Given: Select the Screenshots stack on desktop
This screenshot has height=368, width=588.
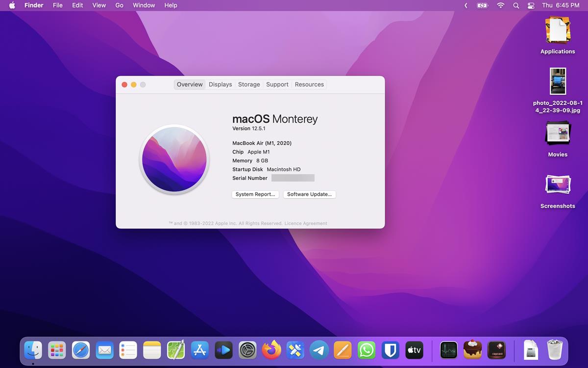Looking at the screenshot, I should point(558,191).
